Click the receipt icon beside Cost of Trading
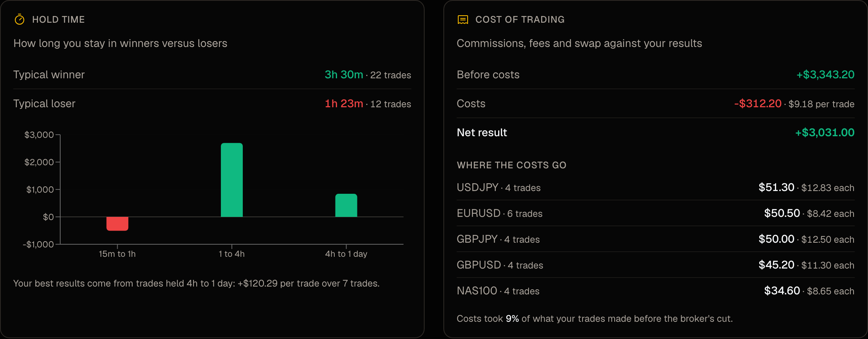This screenshot has width=868, height=339. coord(463,20)
